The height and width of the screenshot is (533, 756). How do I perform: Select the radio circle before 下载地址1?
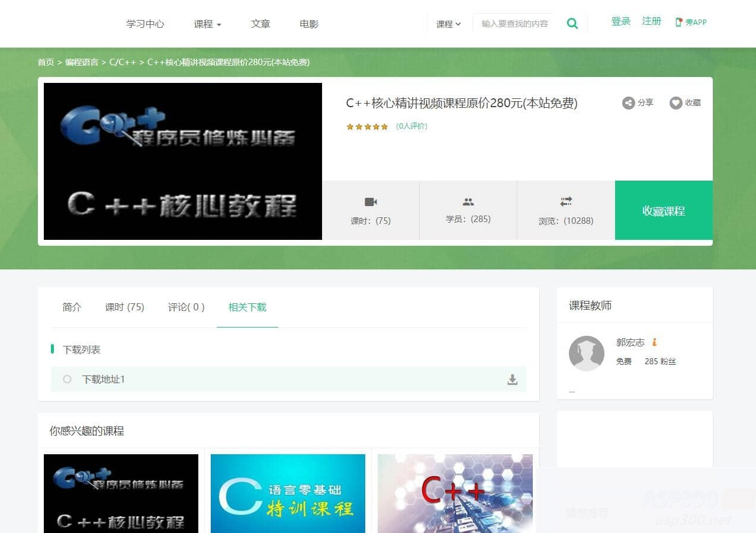[x=67, y=380]
